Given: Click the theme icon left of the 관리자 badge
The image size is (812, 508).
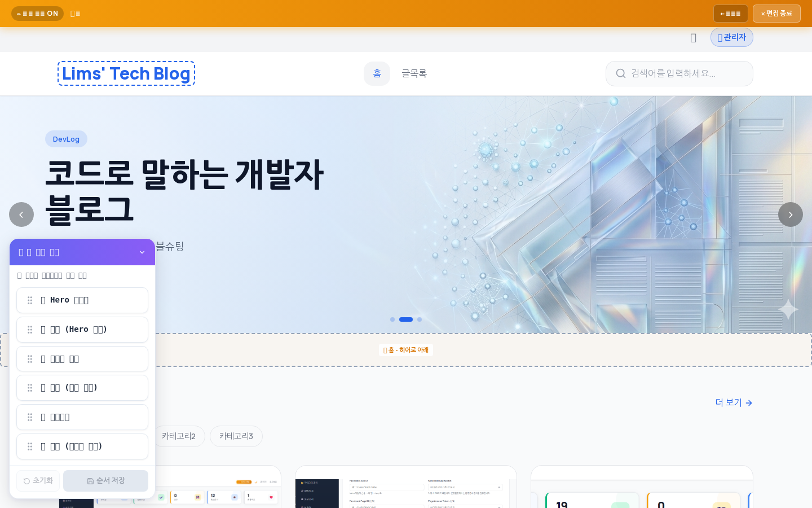Looking at the screenshot, I should point(693,38).
